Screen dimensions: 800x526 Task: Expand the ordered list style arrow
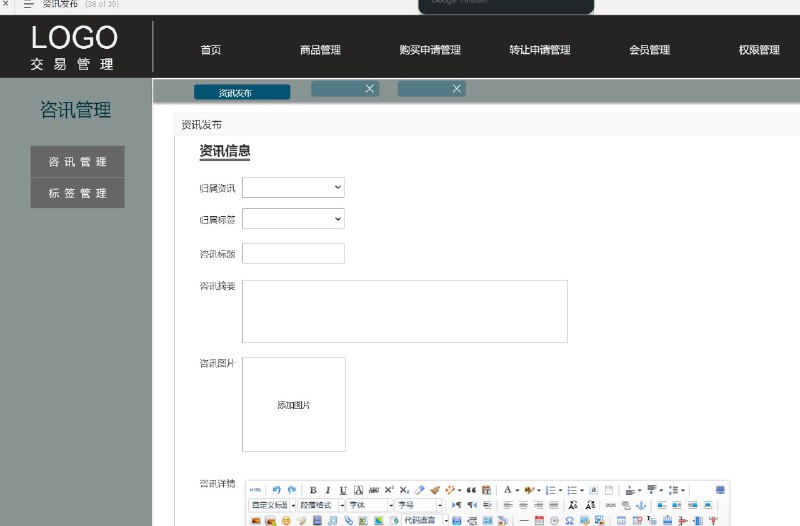tap(560, 490)
